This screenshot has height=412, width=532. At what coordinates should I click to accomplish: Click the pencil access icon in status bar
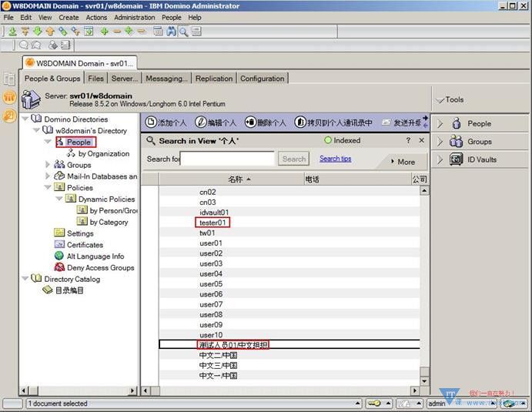pyautogui.click(x=404, y=404)
